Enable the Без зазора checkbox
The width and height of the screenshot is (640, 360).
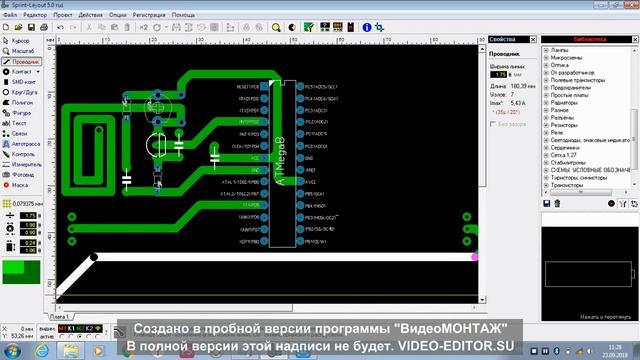coord(493,124)
